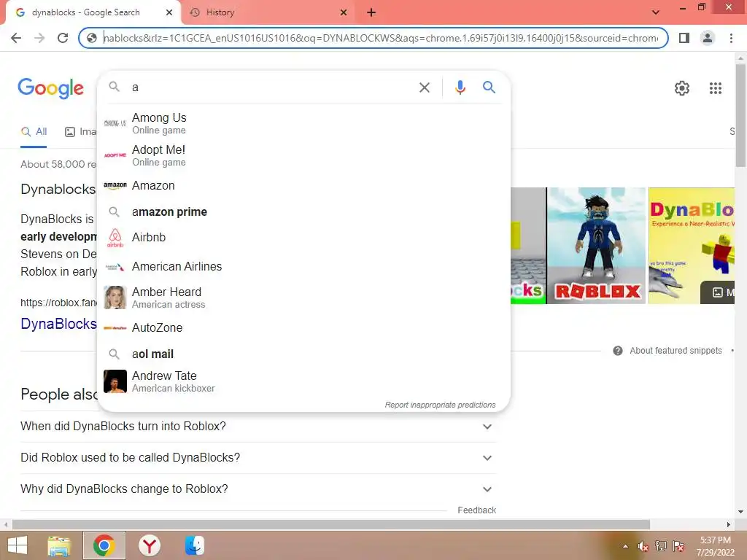
Task: Expand 'Did Roblox used to be called DynaBlocks?'
Action: 258,458
